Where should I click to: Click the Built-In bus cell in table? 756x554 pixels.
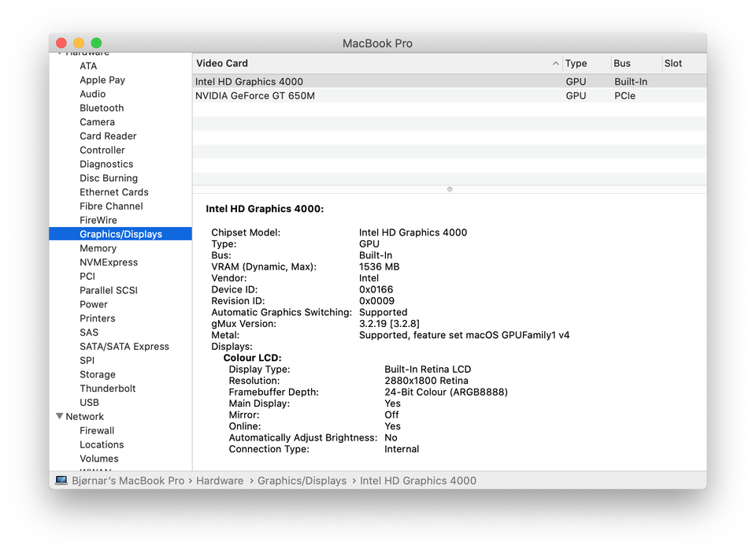[631, 81]
